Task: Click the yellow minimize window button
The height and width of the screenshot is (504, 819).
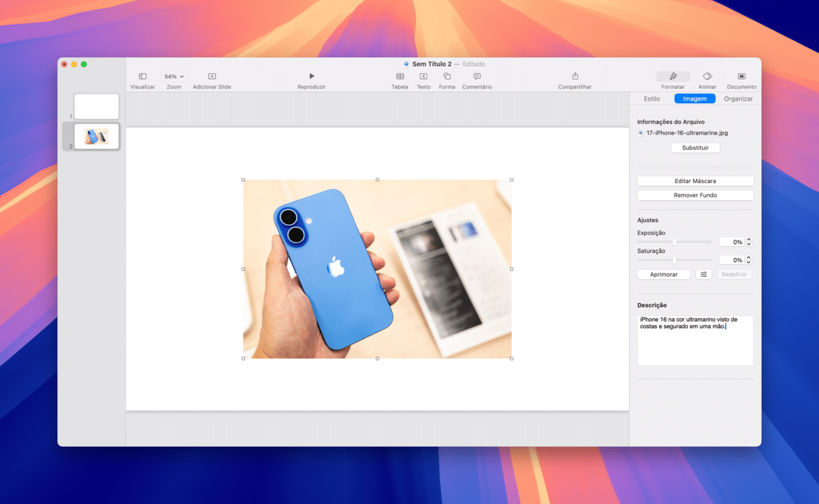Action: click(x=74, y=64)
